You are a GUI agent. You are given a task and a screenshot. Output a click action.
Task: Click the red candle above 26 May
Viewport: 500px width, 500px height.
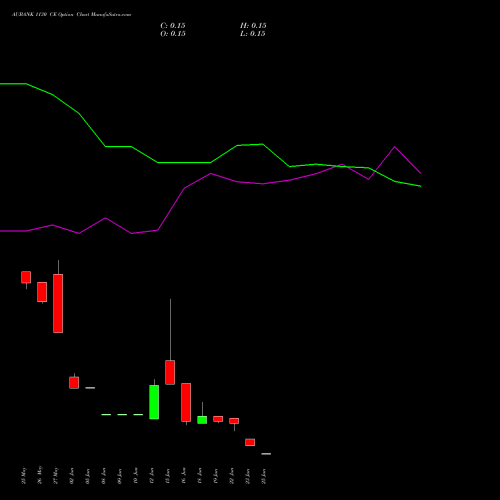(x=42, y=292)
